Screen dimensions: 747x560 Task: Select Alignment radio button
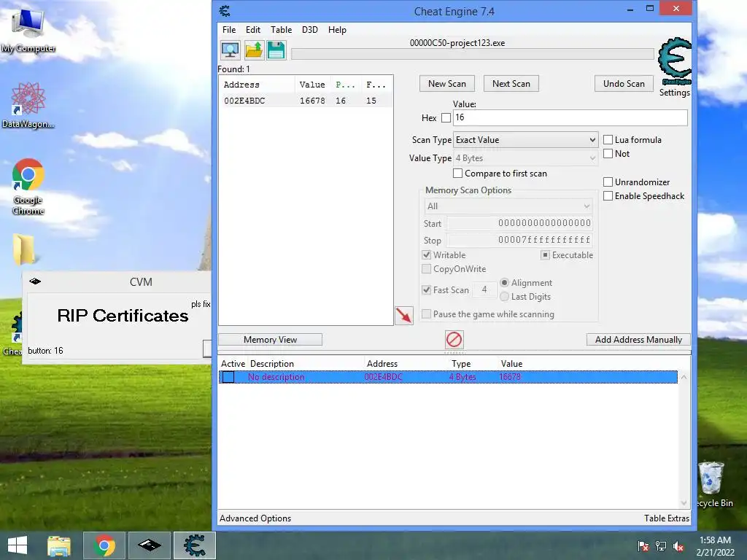504,282
